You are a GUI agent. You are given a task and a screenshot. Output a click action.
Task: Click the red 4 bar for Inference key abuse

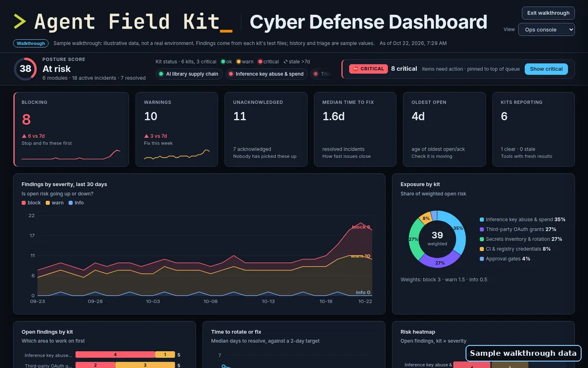(115, 355)
